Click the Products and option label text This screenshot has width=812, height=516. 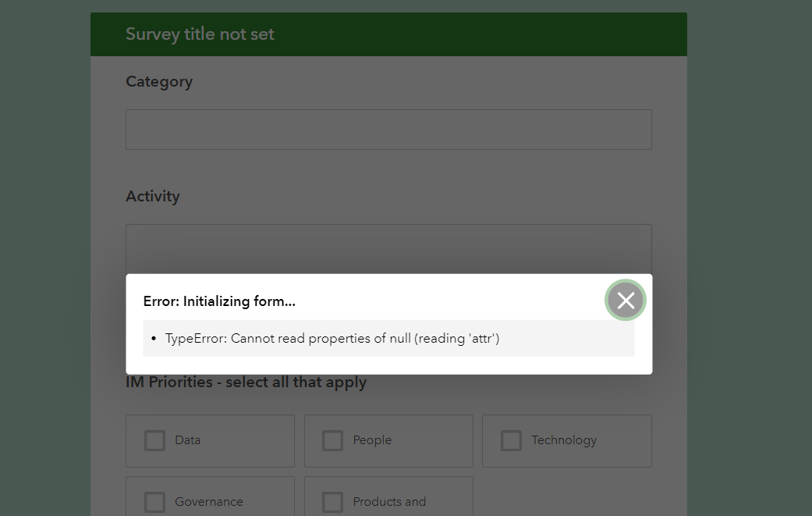point(389,501)
